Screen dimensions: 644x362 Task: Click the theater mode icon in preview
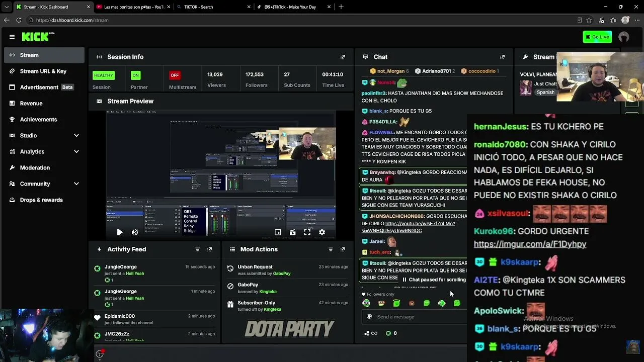tap(292, 232)
